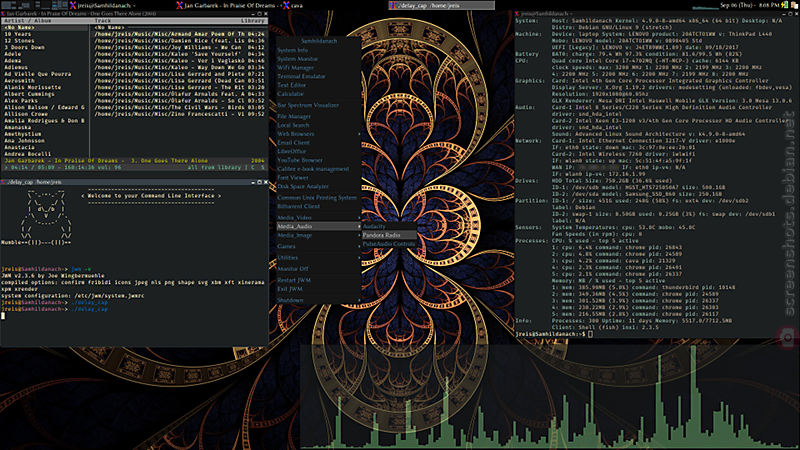The height and width of the screenshot is (450, 800).
Task: Expand the Media_Video submenu
Action: [318, 217]
